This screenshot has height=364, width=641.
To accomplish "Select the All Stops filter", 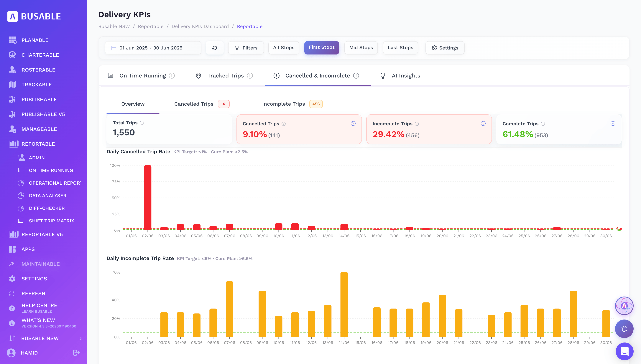I will click(283, 48).
